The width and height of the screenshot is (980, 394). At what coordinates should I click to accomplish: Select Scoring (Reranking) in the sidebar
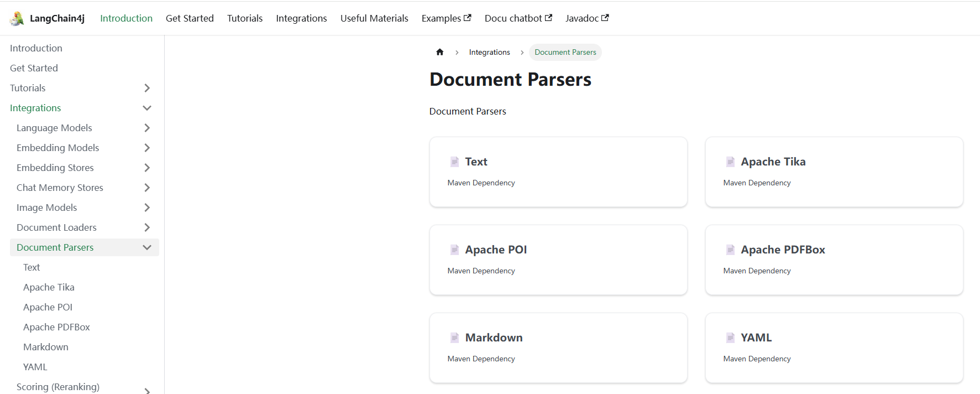tap(58, 387)
